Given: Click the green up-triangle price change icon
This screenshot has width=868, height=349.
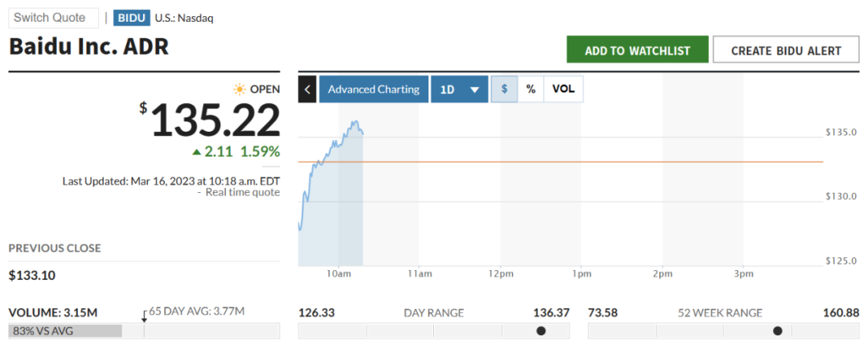Looking at the screenshot, I should tap(196, 151).
